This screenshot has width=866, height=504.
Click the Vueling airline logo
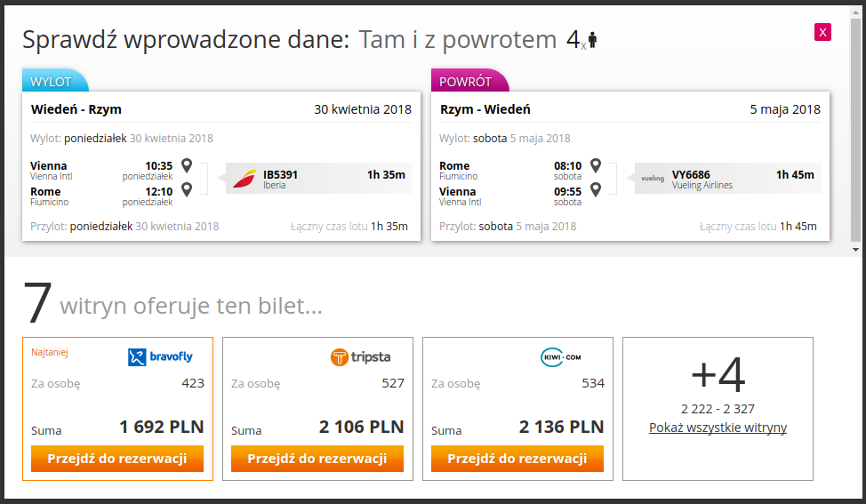[x=653, y=179]
